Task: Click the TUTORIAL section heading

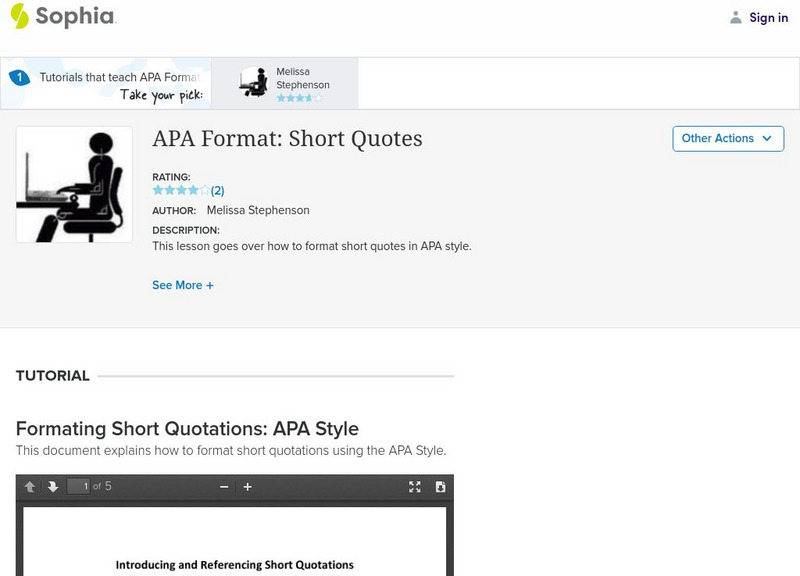Action: point(53,376)
